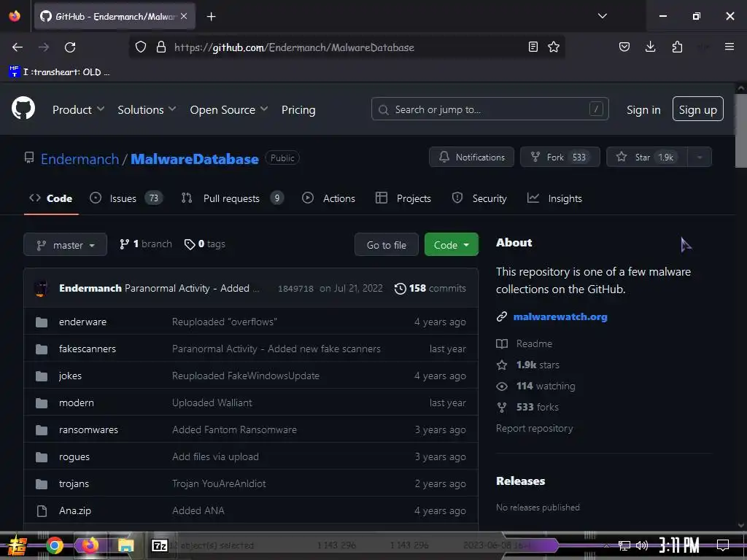
Task: Open Chrome from the taskbar
Action: [x=54, y=545]
